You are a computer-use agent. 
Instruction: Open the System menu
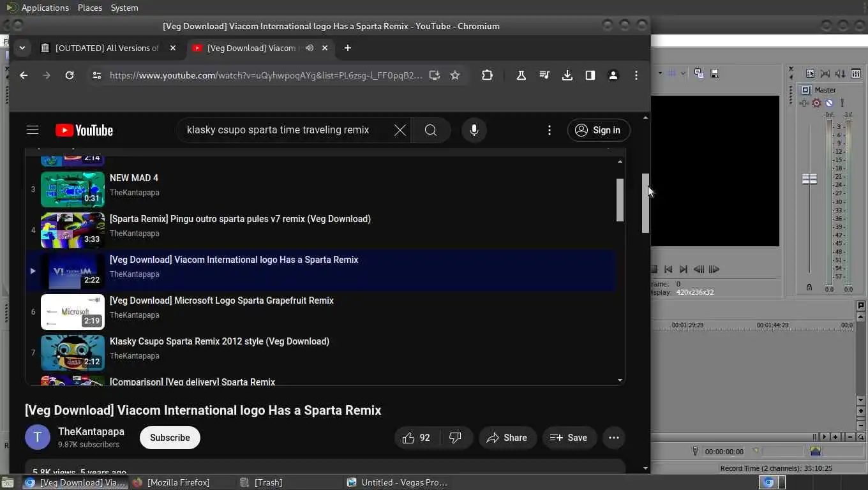pyautogui.click(x=124, y=8)
